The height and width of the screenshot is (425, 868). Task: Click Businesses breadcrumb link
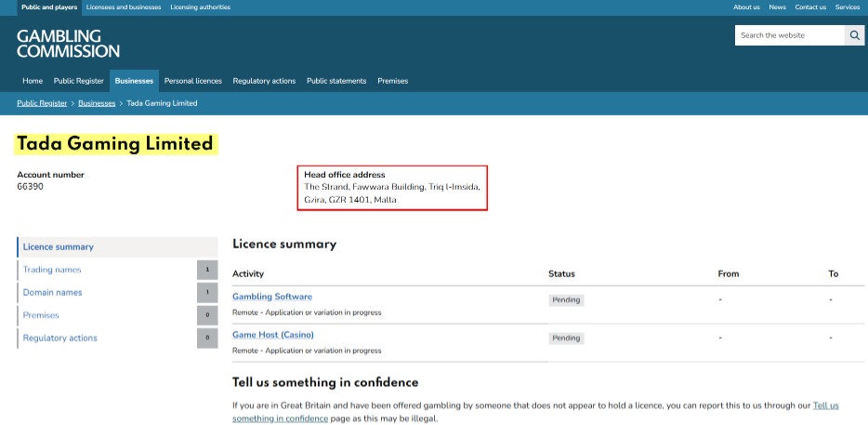(x=97, y=103)
